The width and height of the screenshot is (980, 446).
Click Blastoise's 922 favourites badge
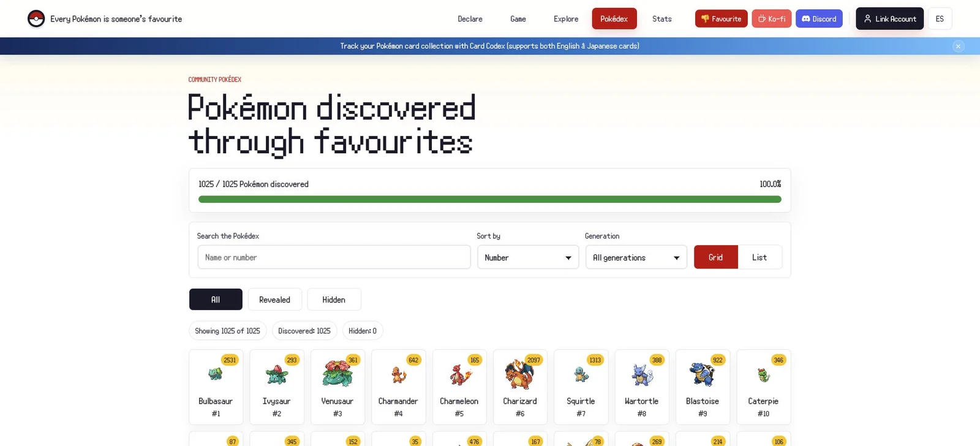tap(718, 360)
